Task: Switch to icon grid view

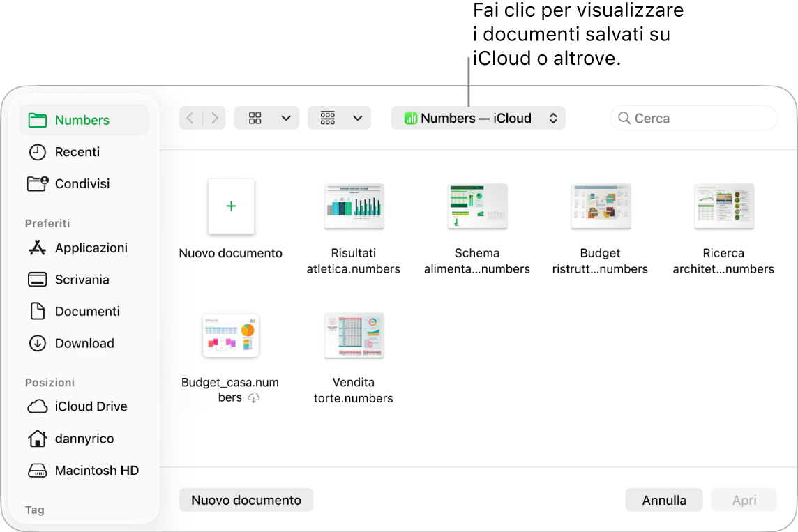Action: [255, 118]
